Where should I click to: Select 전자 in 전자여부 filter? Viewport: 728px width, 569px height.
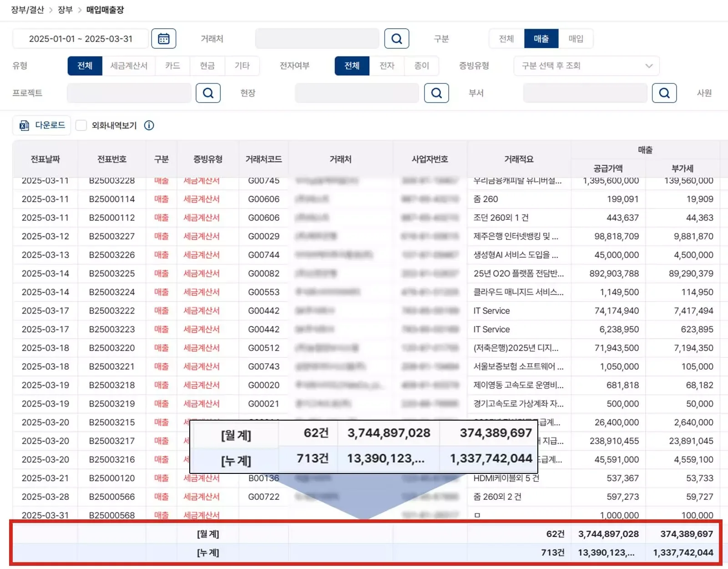(x=387, y=66)
